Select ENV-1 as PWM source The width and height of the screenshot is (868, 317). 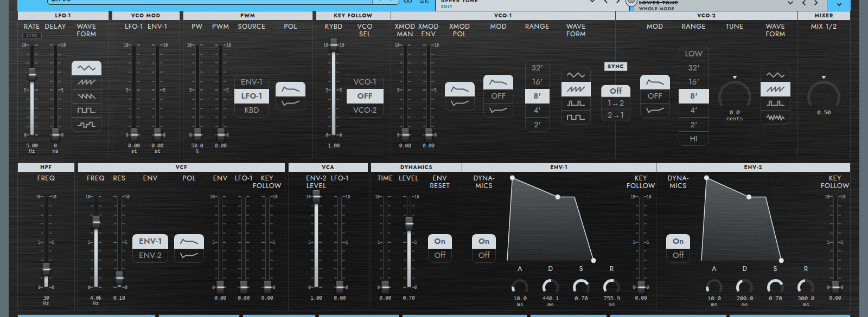click(x=252, y=82)
